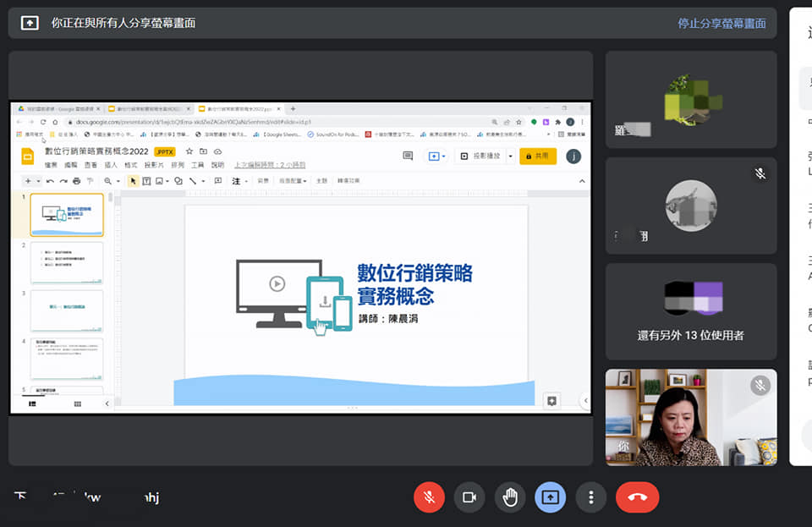812x527 pixels.
Task: Open the three-dot more options menu
Action: [591, 497]
